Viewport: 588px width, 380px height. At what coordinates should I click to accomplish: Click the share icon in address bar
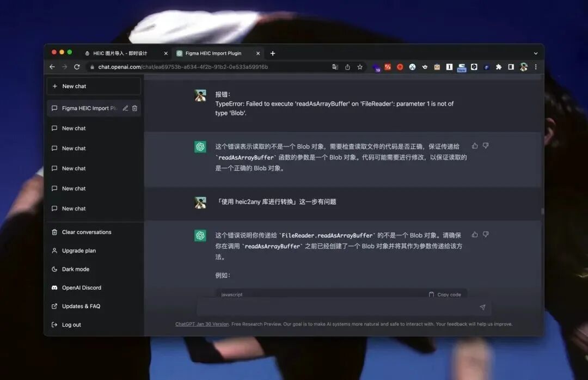[x=347, y=67]
